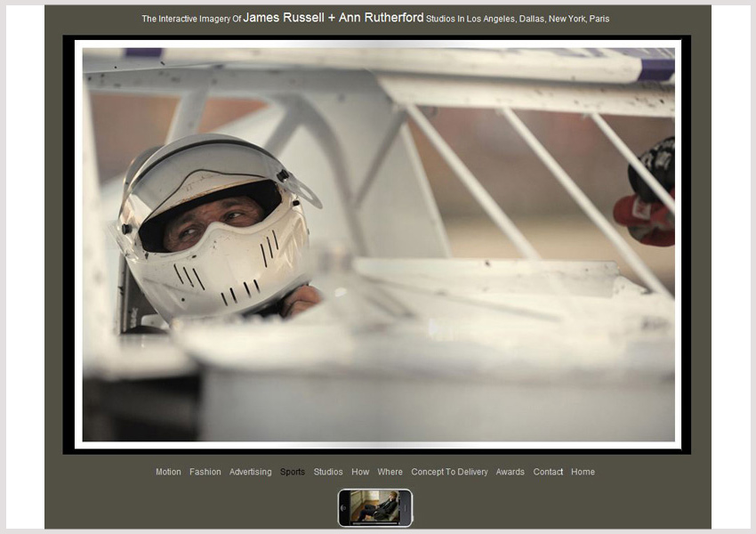Screen dimensions: 756x534
Task: Open the Studios page
Action: pyautogui.click(x=328, y=472)
